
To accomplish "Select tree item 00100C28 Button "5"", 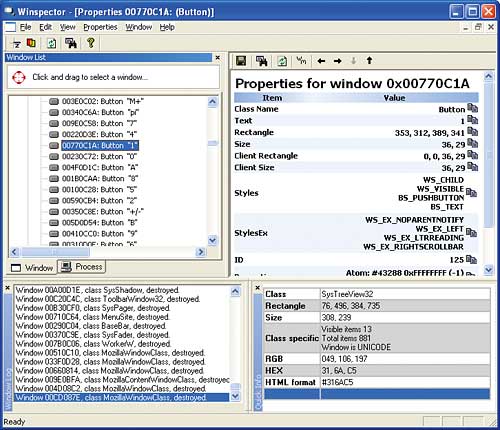I will click(99, 189).
